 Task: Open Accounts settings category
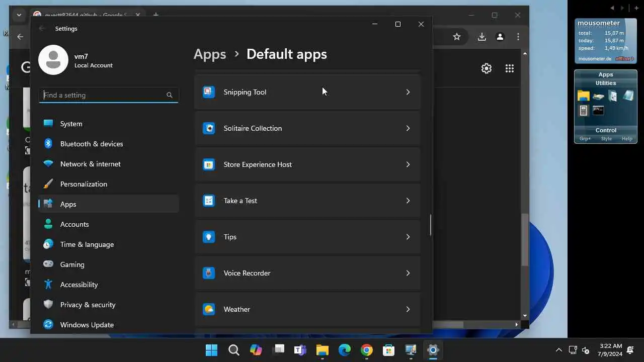[109, 224]
